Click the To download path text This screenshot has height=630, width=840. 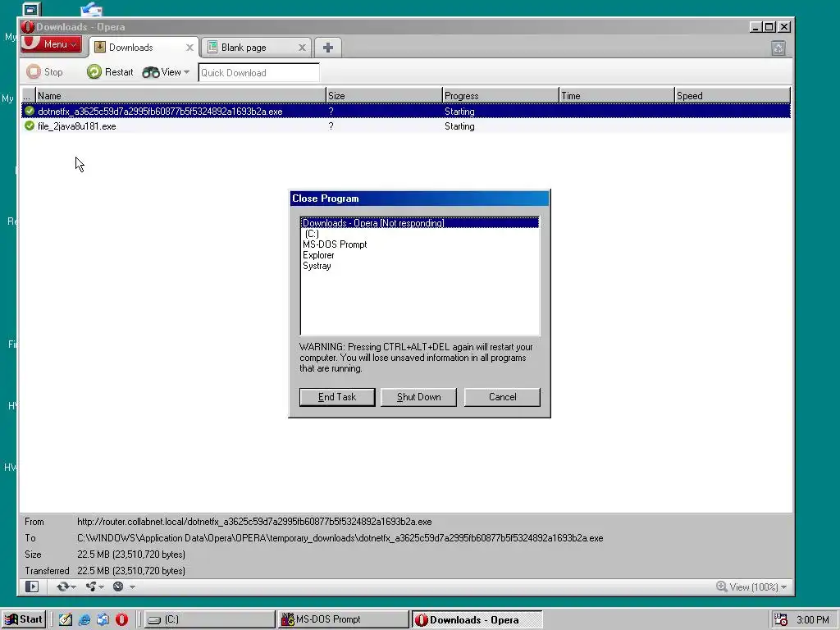[340, 538]
